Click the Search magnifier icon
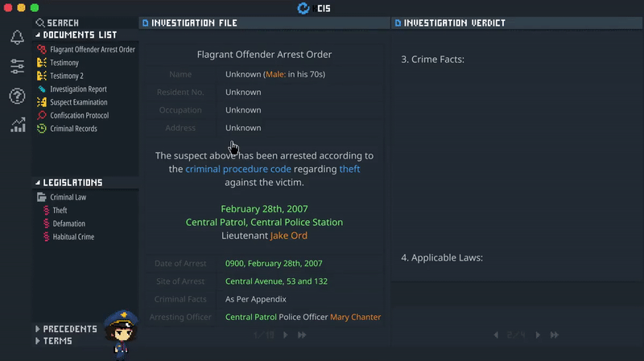This screenshot has width=644, height=361. (x=41, y=23)
